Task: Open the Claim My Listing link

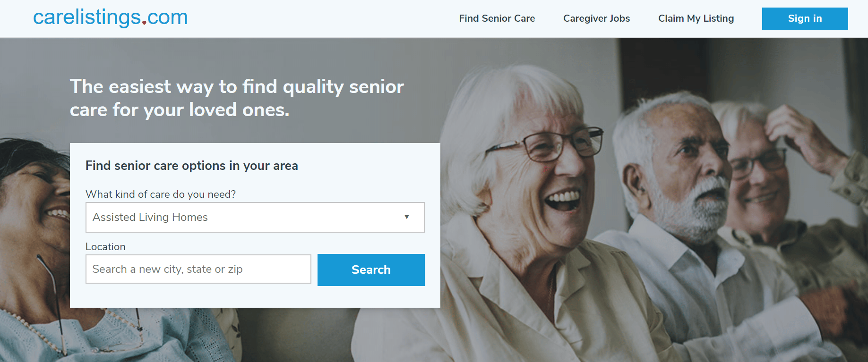Action: [x=696, y=18]
